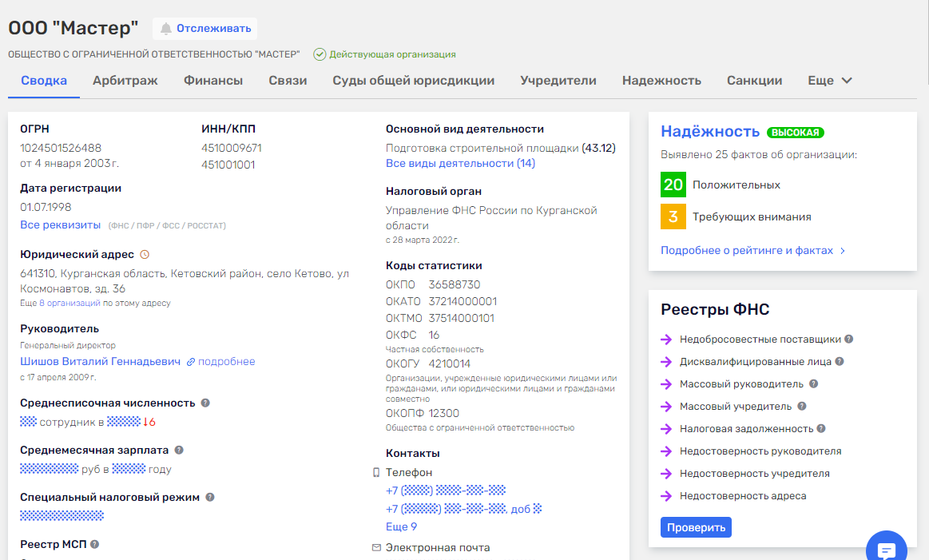Click the arrow icon before Дисквалифицированные лица
Screen dimensions: 929x560
[666, 362]
